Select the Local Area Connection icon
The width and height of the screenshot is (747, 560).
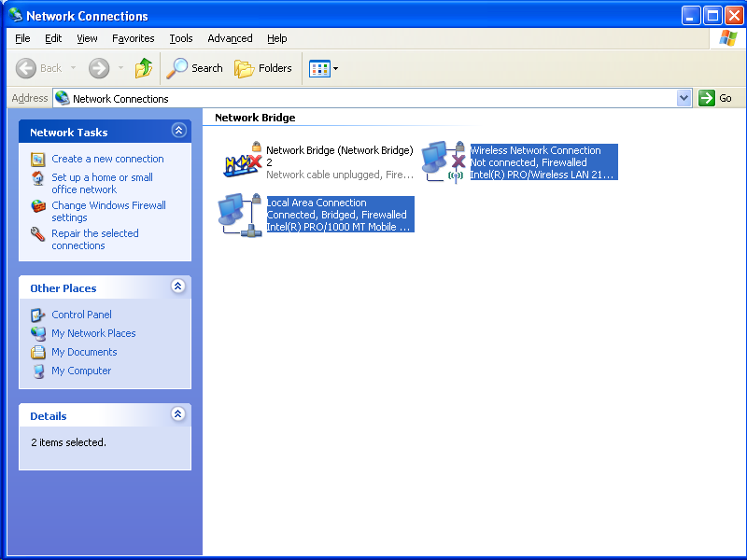pyautogui.click(x=241, y=215)
